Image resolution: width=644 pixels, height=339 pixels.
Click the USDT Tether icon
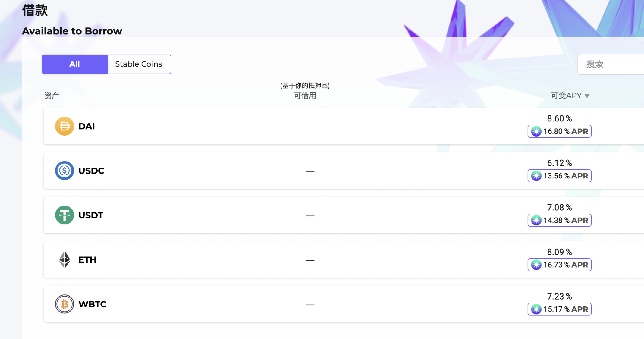pyautogui.click(x=64, y=215)
